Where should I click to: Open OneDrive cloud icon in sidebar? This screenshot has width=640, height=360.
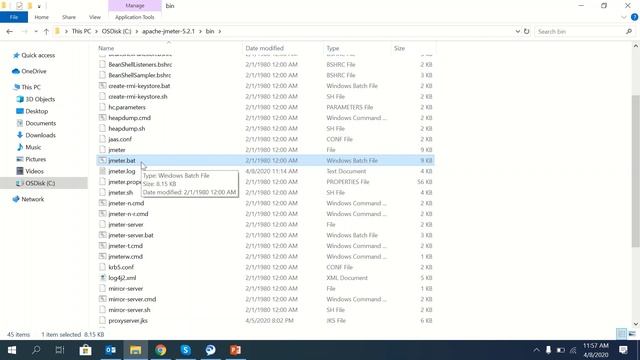(x=16, y=71)
